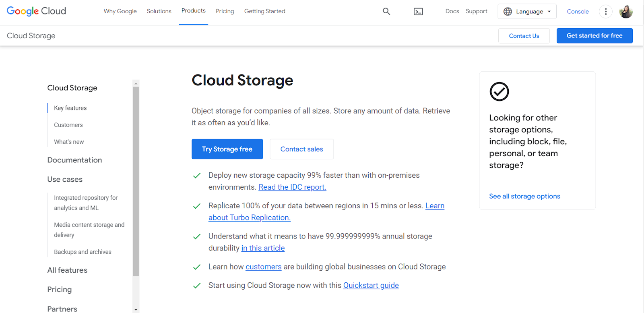Click the sidebar scroll down arrow
This screenshot has width=644, height=313.
[x=136, y=310]
